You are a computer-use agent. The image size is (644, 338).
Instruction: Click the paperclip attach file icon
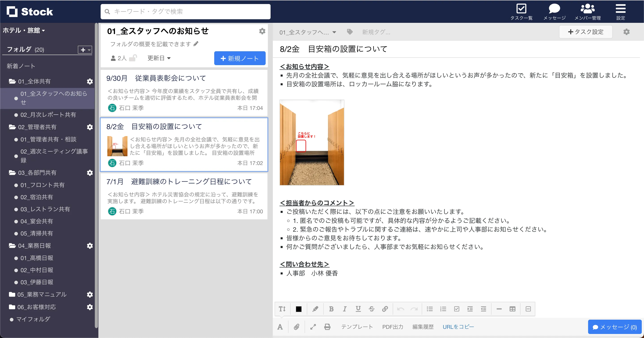(x=297, y=327)
